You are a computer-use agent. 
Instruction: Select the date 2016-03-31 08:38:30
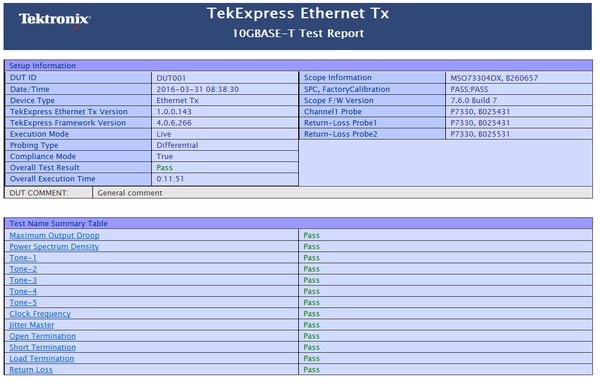pyautogui.click(x=197, y=89)
